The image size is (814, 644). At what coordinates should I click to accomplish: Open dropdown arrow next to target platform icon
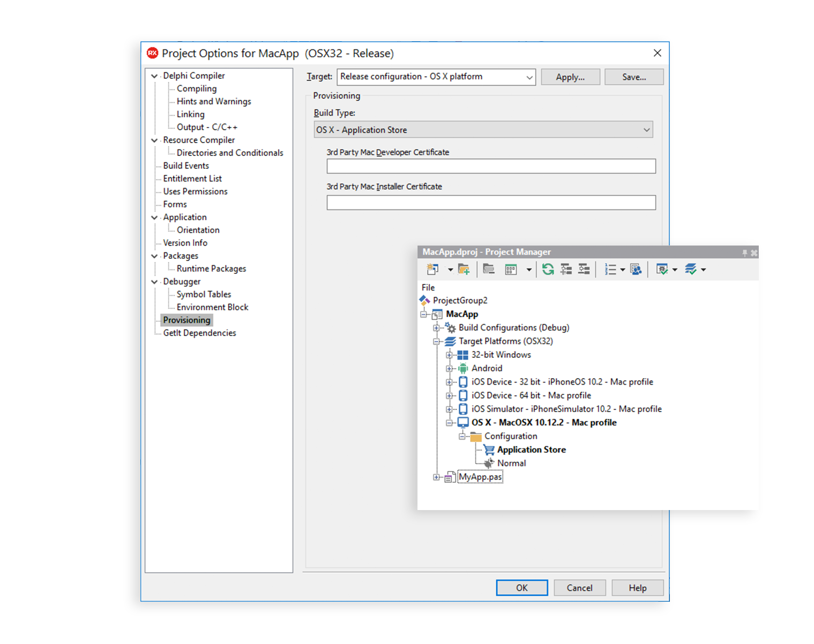point(704,270)
